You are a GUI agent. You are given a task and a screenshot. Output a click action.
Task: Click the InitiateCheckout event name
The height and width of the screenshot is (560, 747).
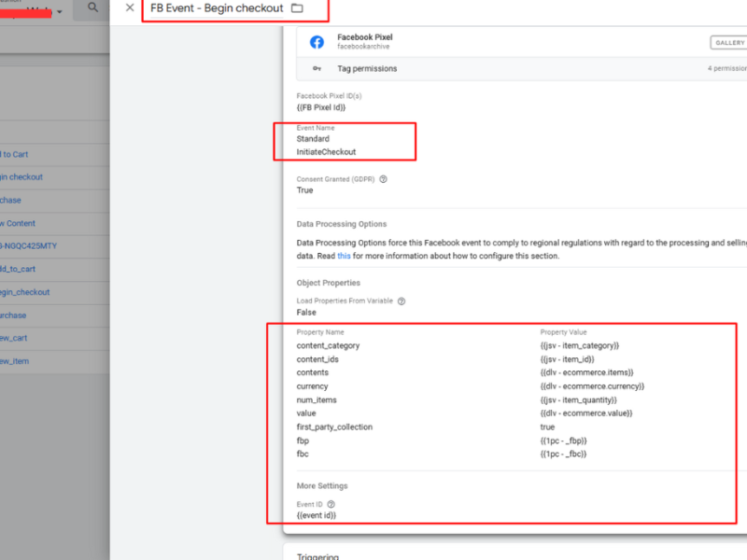(326, 152)
